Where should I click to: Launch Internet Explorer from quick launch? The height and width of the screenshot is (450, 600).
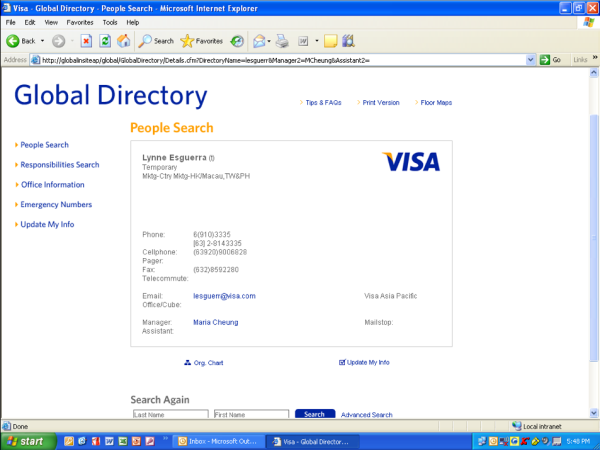[x=82, y=441]
